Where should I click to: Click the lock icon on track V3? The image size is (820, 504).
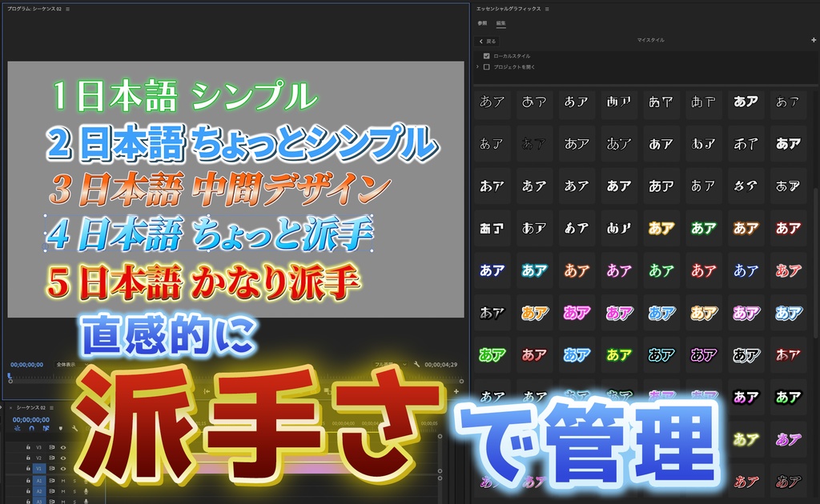point(28,447)
